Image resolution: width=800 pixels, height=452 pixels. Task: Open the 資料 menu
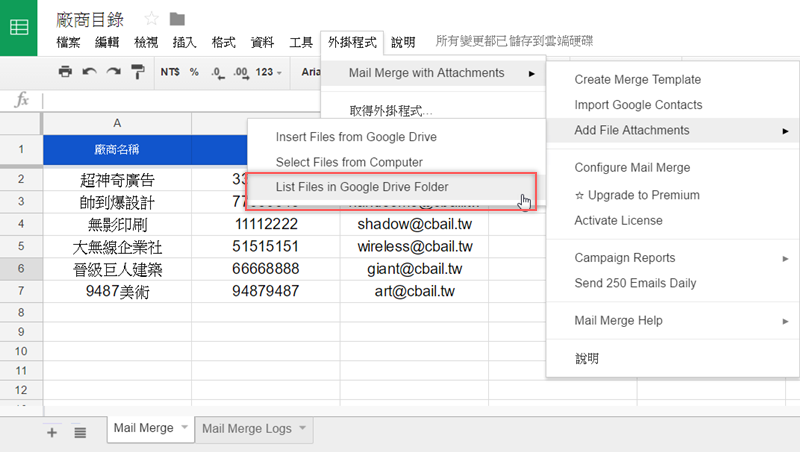(262, 42)
